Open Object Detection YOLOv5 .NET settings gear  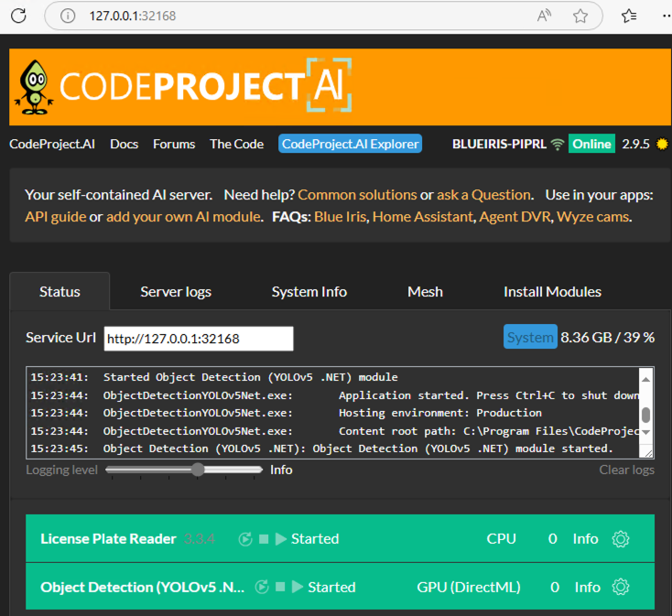pyautogui.click(x=621, y=587)
